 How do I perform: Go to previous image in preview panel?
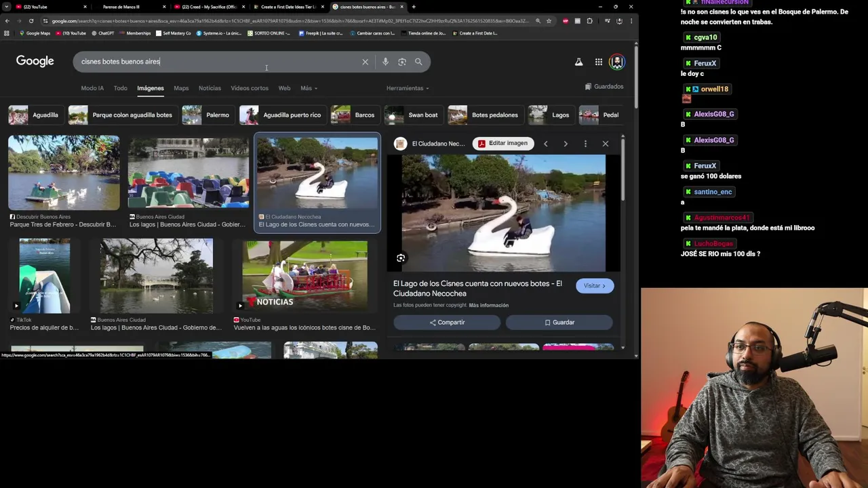point(545,144)
